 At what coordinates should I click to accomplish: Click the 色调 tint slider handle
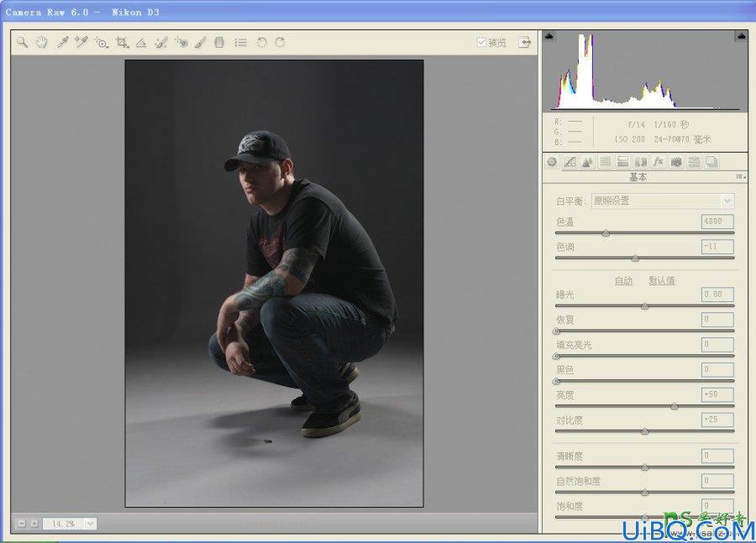point(636,258)
